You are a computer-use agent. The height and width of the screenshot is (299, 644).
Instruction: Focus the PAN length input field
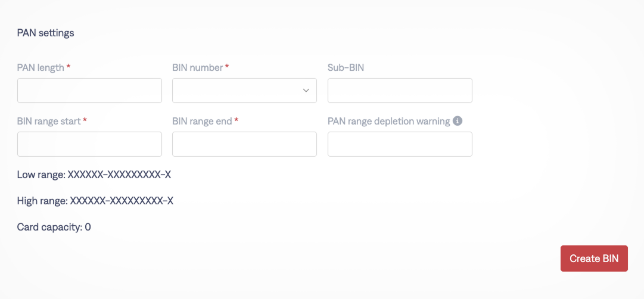89,91
